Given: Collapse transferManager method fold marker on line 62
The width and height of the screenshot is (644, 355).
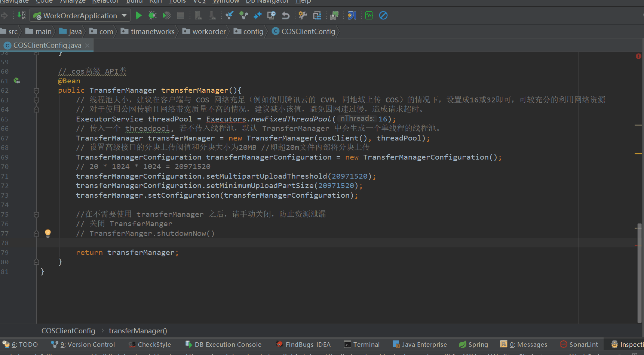Looking at the screenshot, I should [36, 90].
